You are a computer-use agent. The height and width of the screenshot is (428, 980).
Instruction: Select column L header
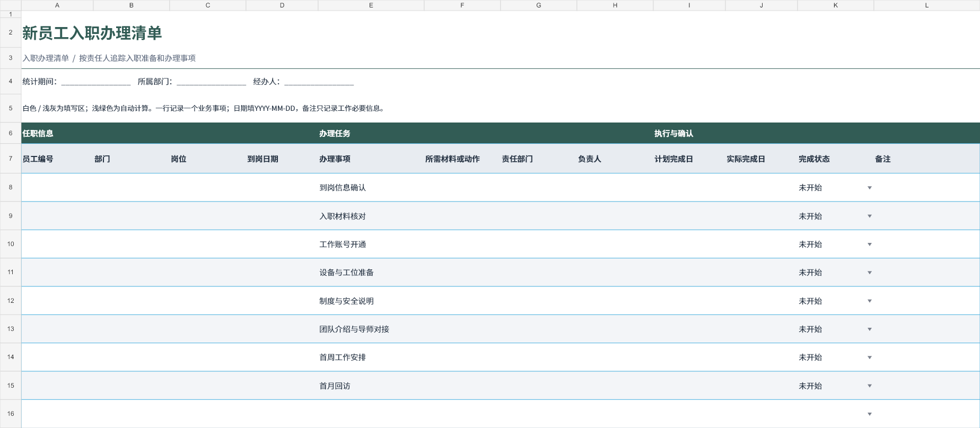tap(927, 5)
